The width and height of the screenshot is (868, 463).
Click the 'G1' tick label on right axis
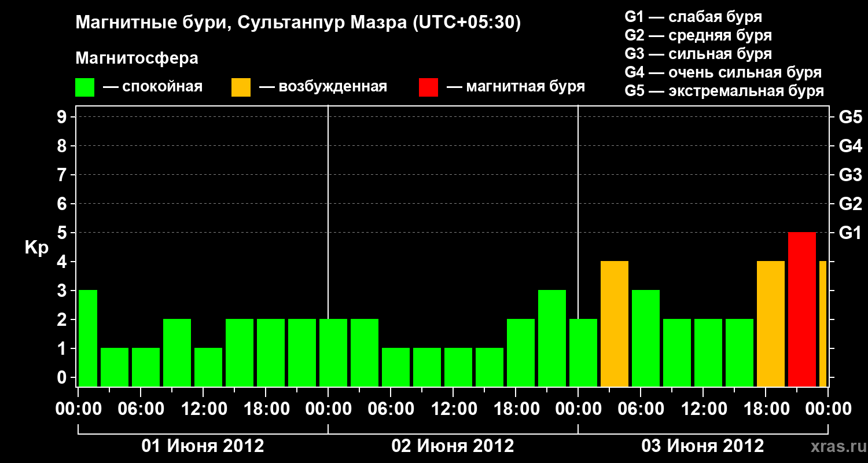[x=850, y=233]
